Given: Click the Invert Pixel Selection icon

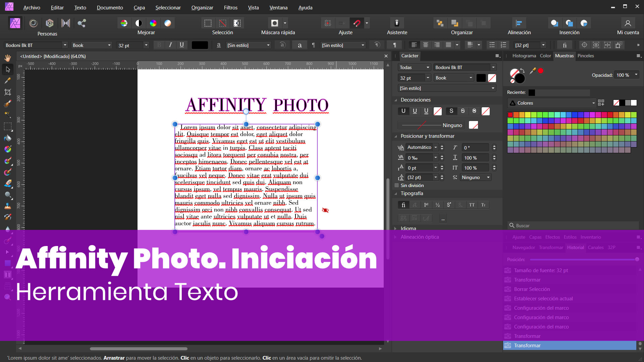Looking at the screenshot, I should (237, 23).
